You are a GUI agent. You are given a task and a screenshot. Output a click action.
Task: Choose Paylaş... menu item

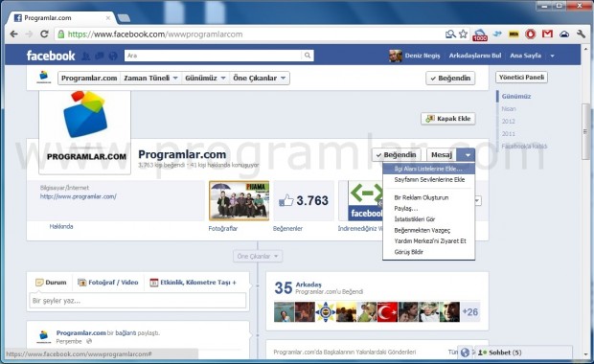click(x=429, y=208)
